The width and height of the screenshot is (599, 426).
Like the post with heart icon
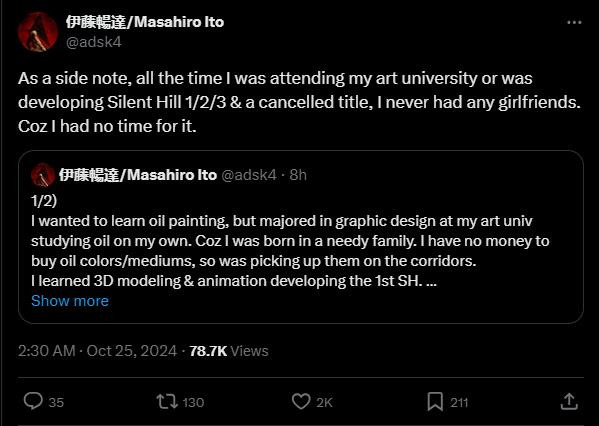(301, 402)
